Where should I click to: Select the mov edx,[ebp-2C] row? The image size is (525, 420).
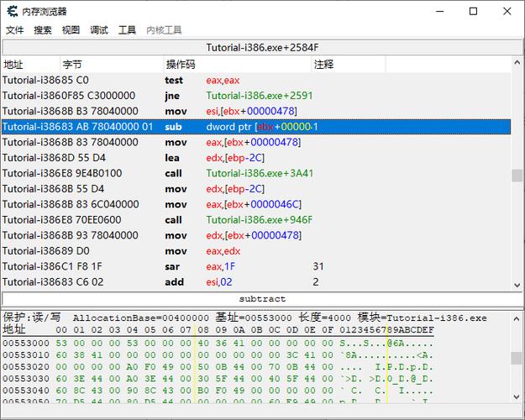(x=256, y=189)
